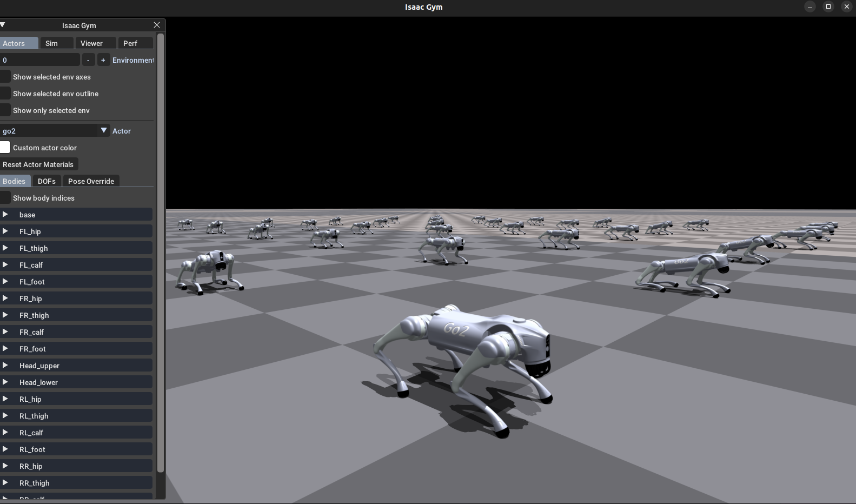Maximize the Isaac Gym window

tap(828, 6)
